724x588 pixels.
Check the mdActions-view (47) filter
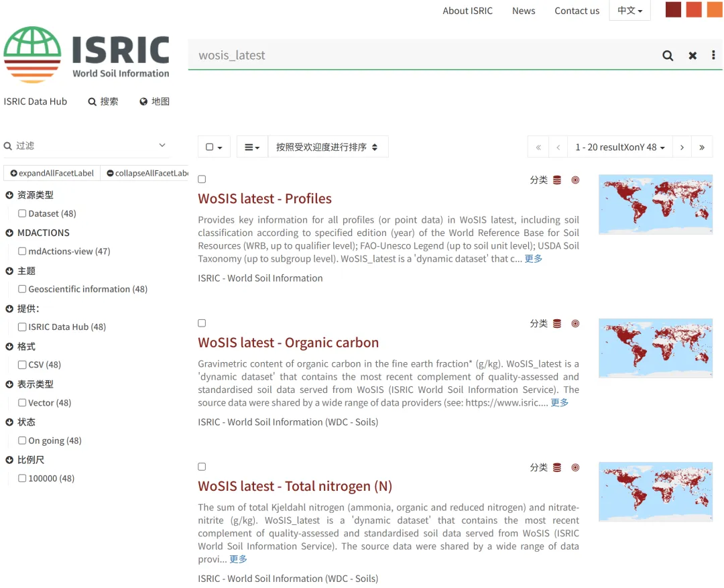[22, 251]
